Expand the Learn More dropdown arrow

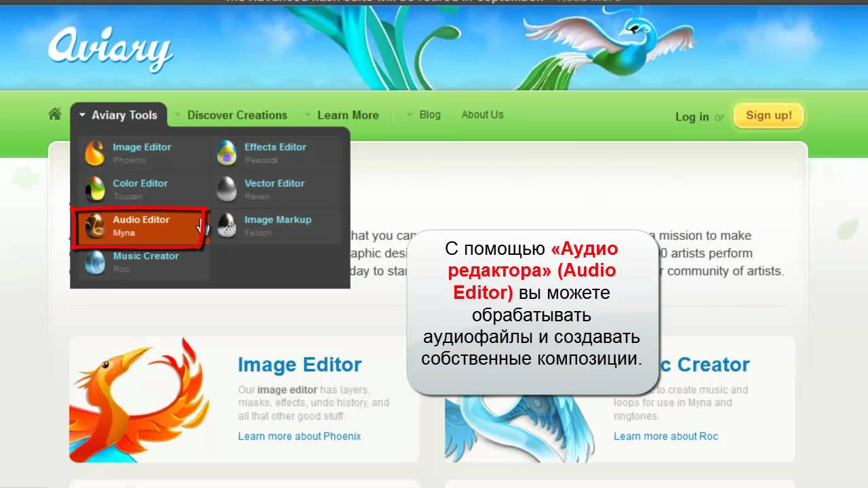308,115
